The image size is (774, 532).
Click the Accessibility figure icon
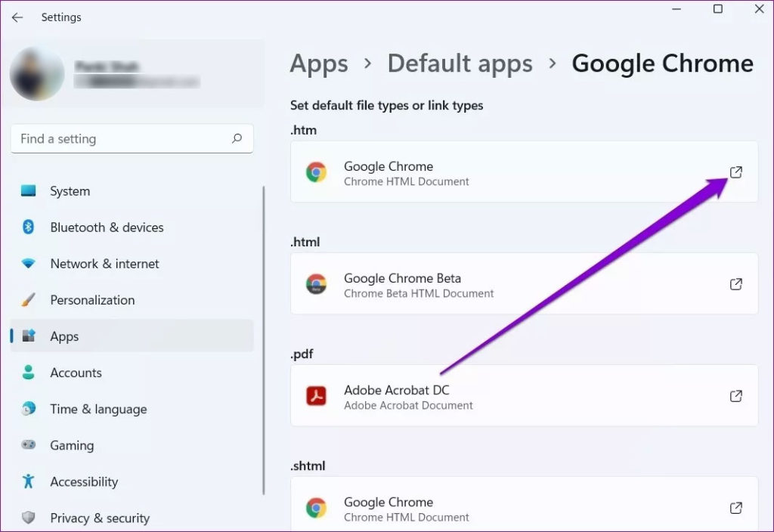[28, 481]
